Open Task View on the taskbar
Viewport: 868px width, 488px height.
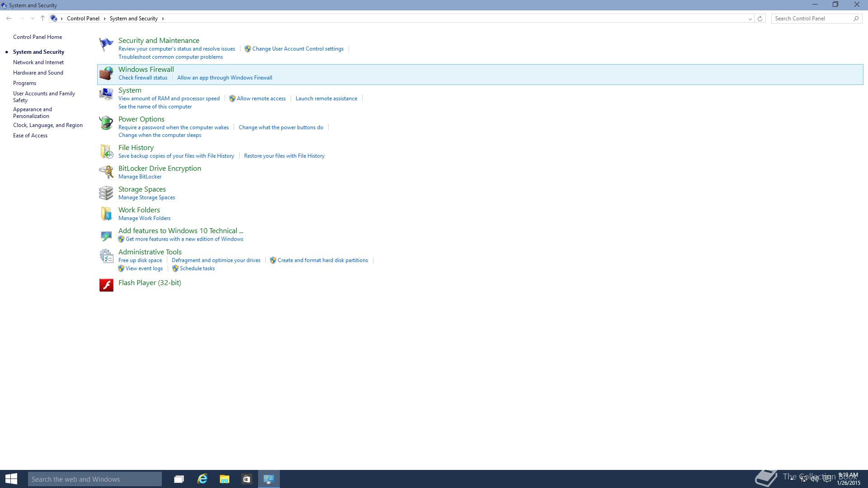tap(179, 479)
